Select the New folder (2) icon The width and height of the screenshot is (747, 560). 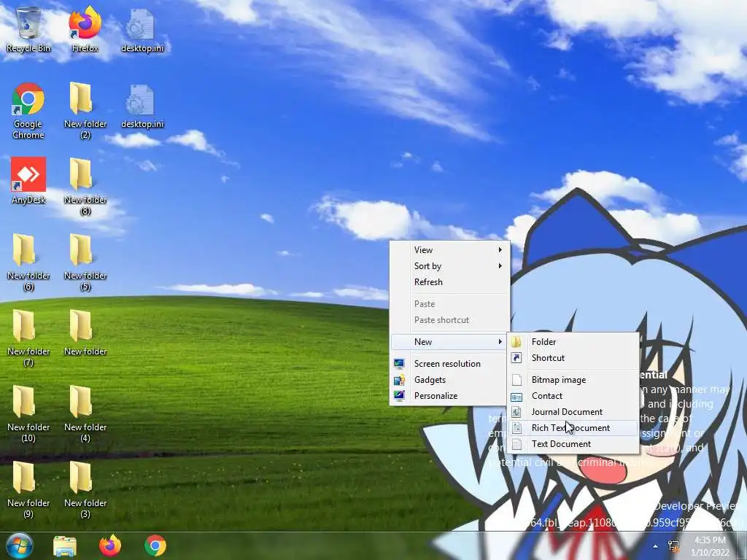85,111
